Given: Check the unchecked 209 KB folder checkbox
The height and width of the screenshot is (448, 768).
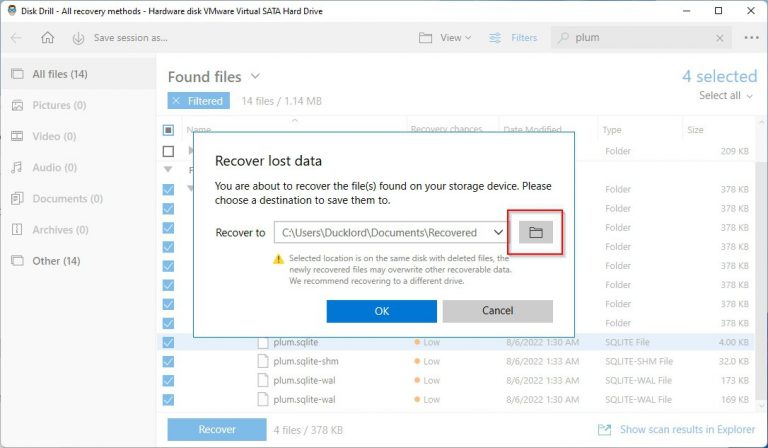Looking at the screenshot, I should click(168, 151).
